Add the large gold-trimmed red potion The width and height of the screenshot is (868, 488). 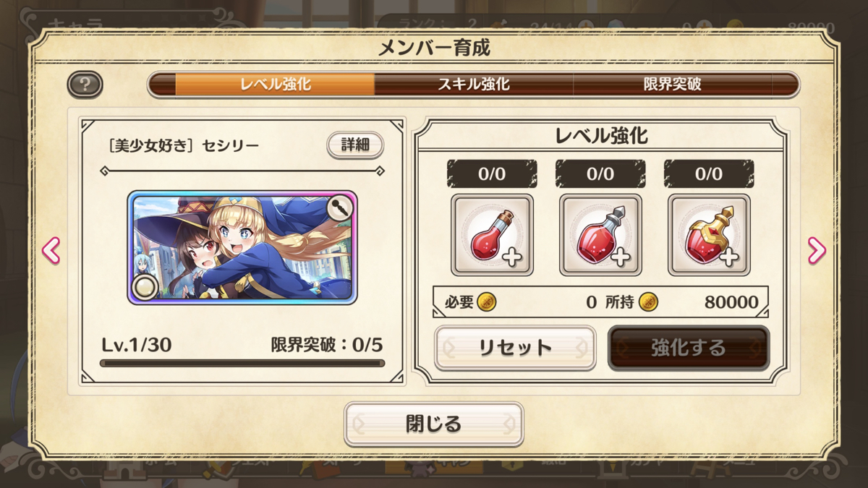point(709,235)
